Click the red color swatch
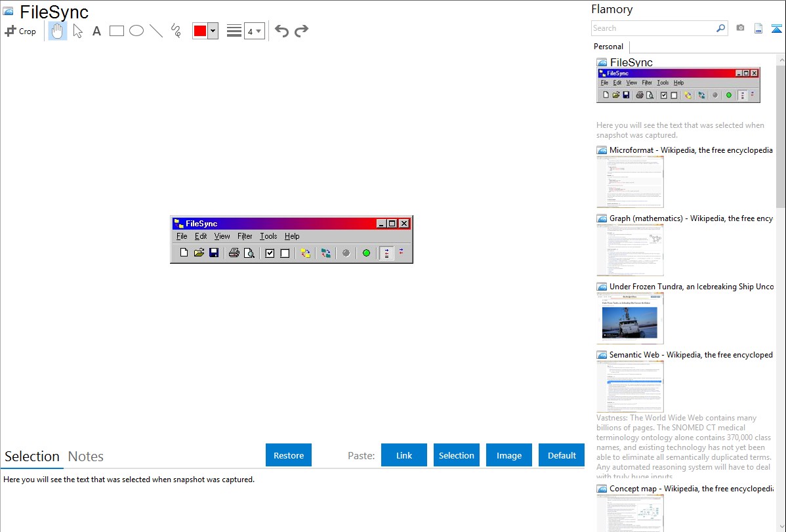Viewport: 786px width, 532px height. (200, 31)
